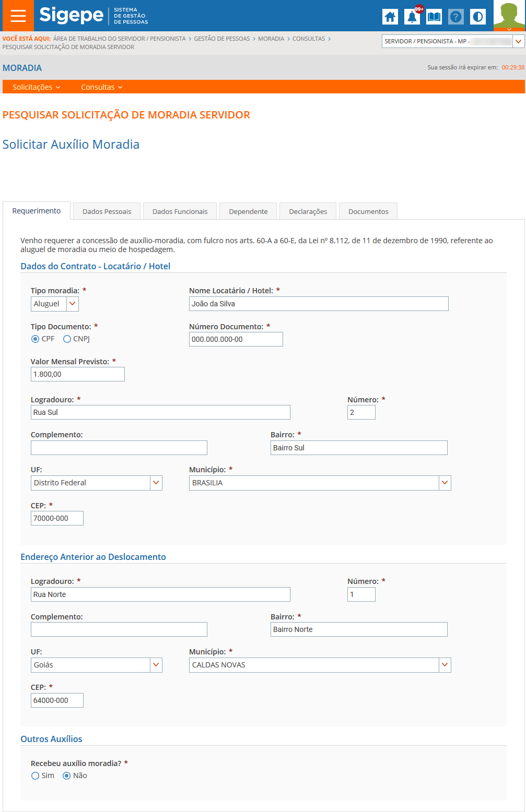Click the GESTÃO DE PESSOAS breadcrumb

pos(221,39)
